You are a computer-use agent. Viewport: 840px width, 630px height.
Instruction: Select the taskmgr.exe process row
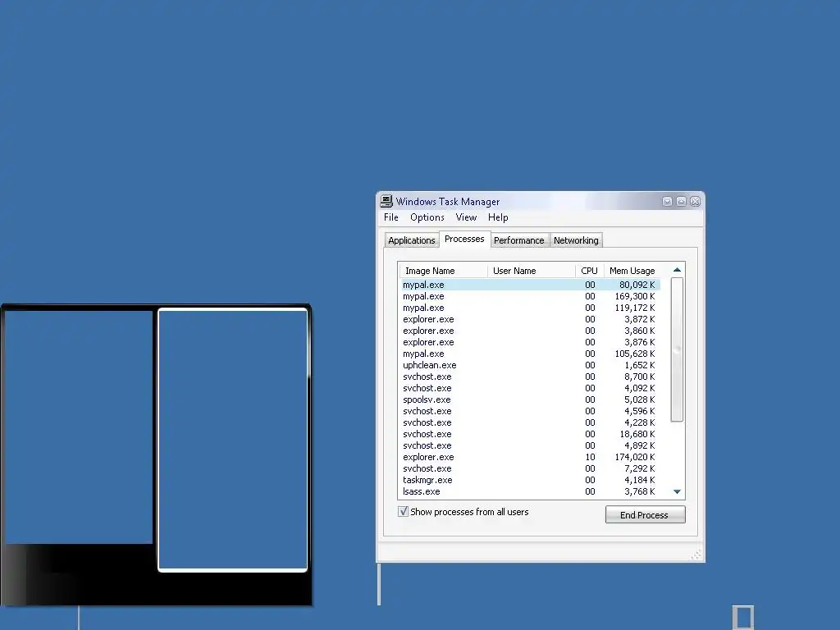point(531,481)
